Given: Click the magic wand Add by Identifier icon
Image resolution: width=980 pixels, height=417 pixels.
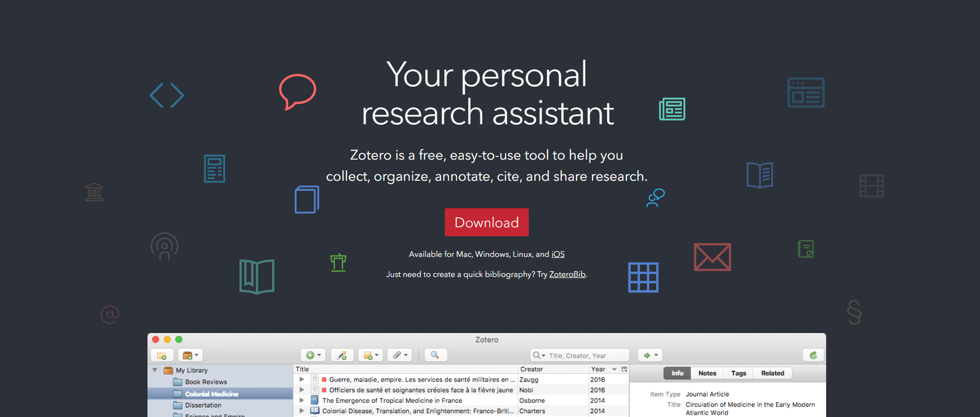Looking at the screenshot, I should (342, 356).
